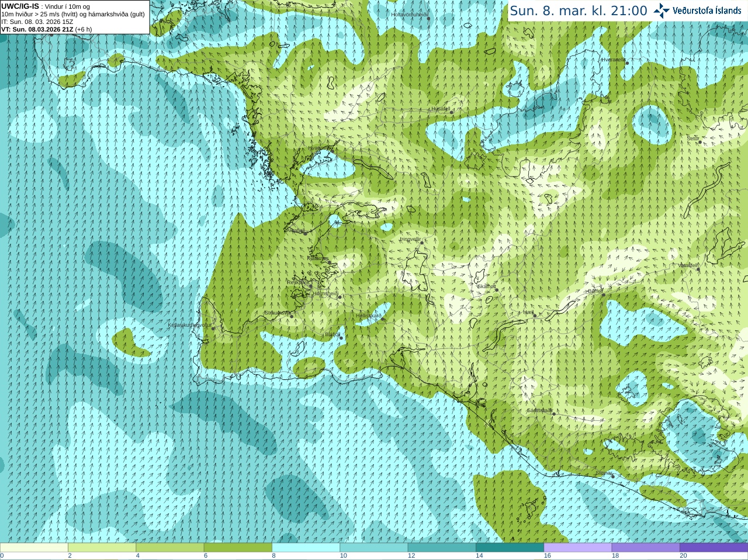Click the legend value '20'
The width and height of the screenshot is (748, 560).
click(683, 556)
